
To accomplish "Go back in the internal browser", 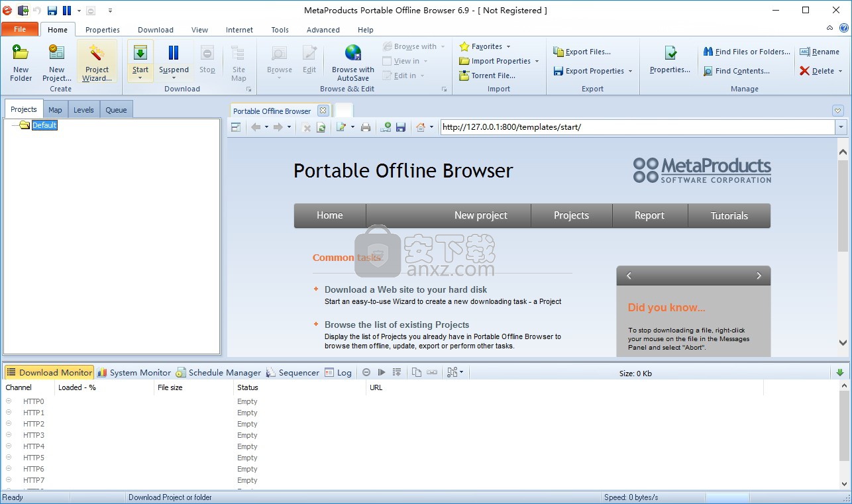I will pyautogui.click(x=256, y=127).
